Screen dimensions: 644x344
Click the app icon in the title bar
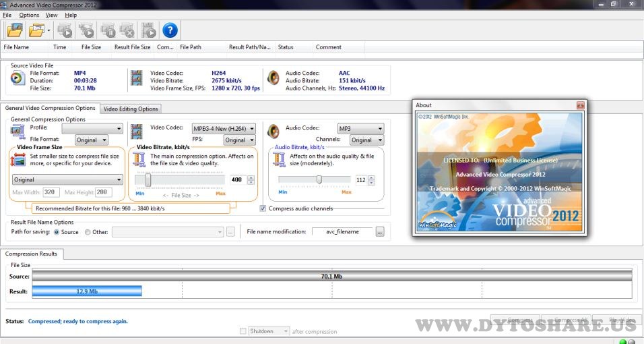point(3,5)
